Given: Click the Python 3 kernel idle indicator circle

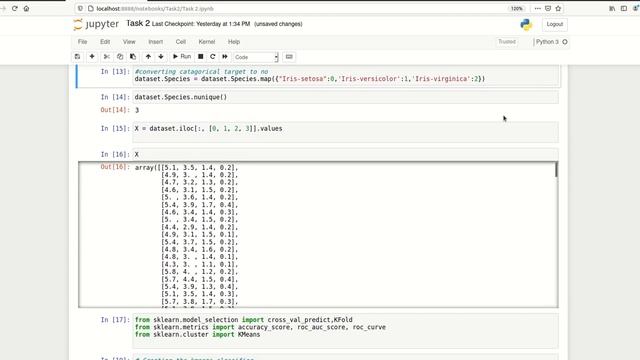Looking at the screenshot, I should click(565, 42).
